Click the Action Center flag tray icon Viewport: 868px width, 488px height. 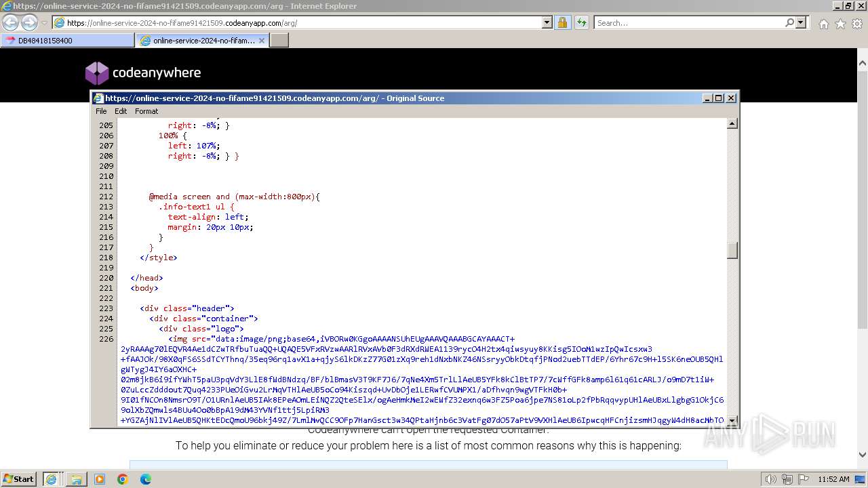coord(803,479)
